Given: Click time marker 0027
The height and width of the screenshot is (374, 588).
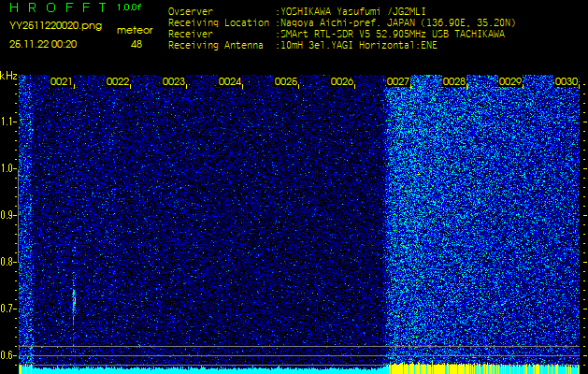Looking at the screenshot, I should [398, 81].
